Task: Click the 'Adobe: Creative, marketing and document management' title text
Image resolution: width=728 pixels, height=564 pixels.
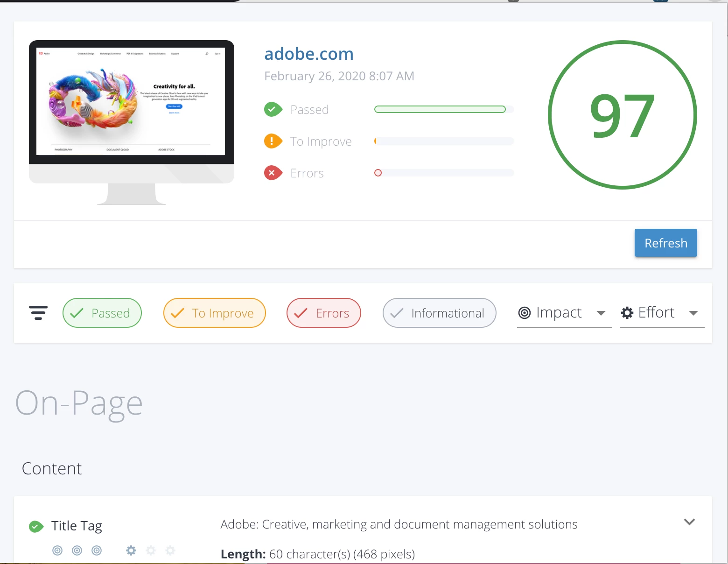Action: click(x=399, y=524)
